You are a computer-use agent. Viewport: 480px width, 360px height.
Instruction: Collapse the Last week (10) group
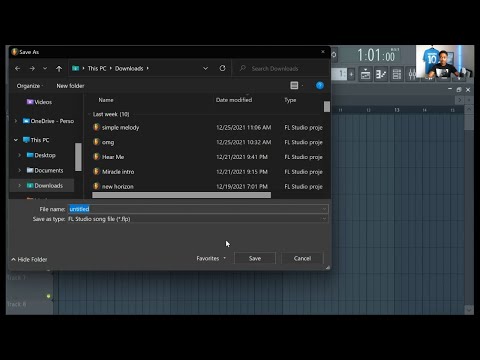89,114
